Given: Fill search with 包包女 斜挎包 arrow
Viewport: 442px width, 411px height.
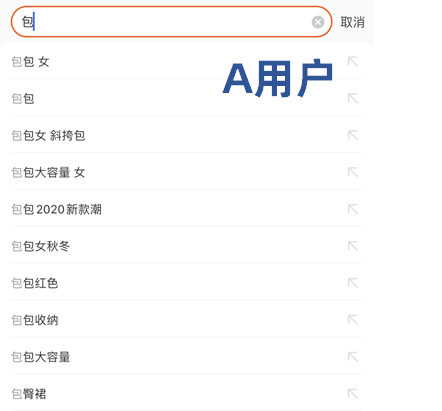Looking at the screenshot, I should point(353,135).
